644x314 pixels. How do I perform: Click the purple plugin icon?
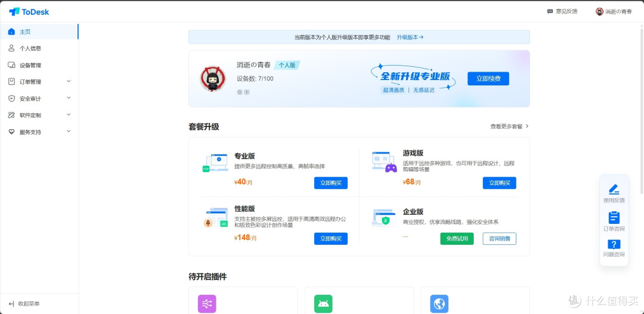[207, 304]
